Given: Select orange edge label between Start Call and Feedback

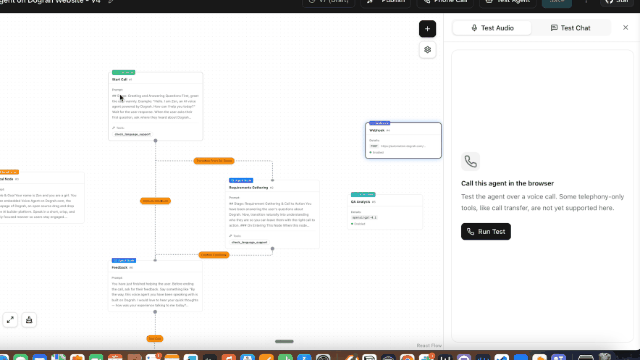Looking at the screenshot, I should click(x=155, y=201).
